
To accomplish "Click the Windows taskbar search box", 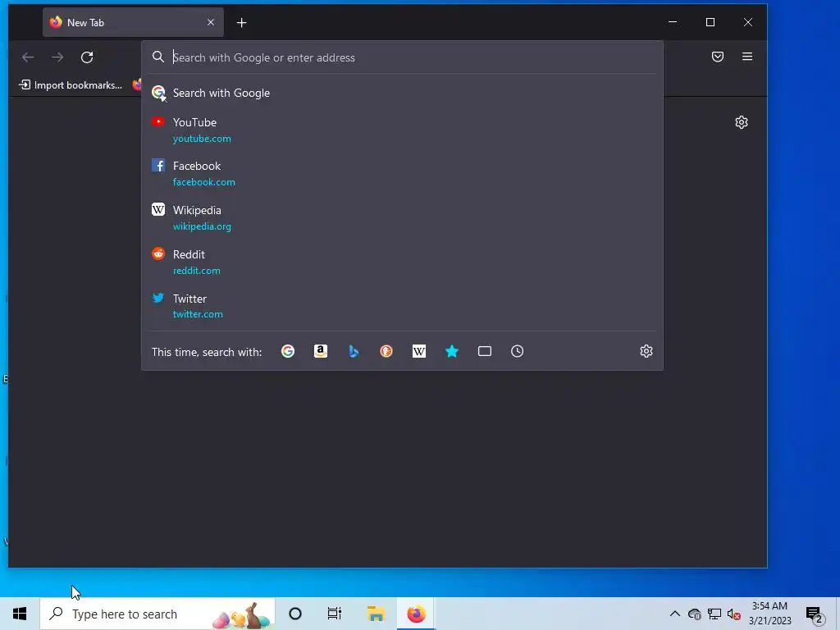I will [157, 614].
